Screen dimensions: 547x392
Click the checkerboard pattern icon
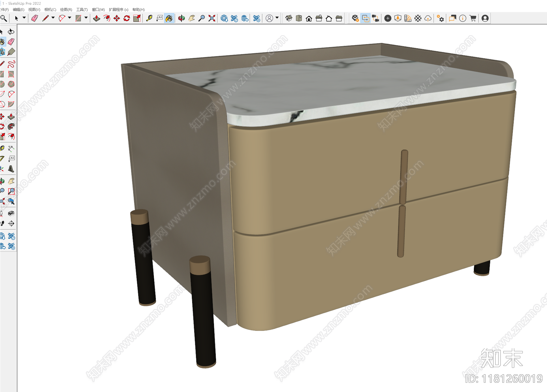[418, 18]
